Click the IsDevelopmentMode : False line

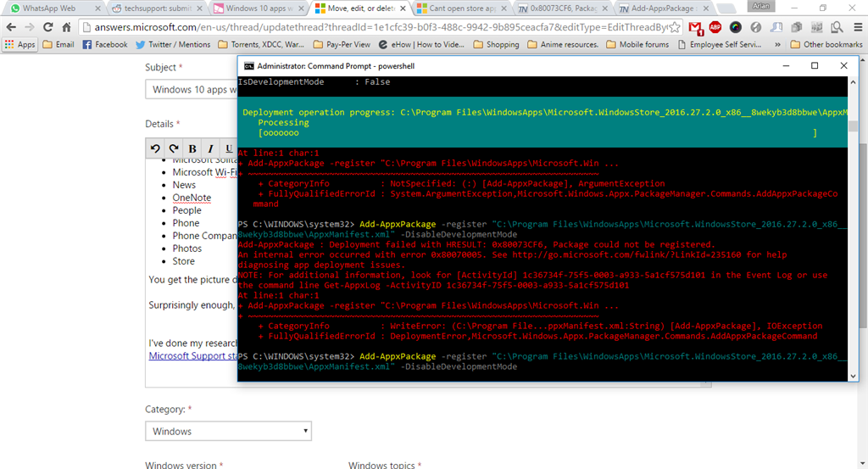pos(314,82)
